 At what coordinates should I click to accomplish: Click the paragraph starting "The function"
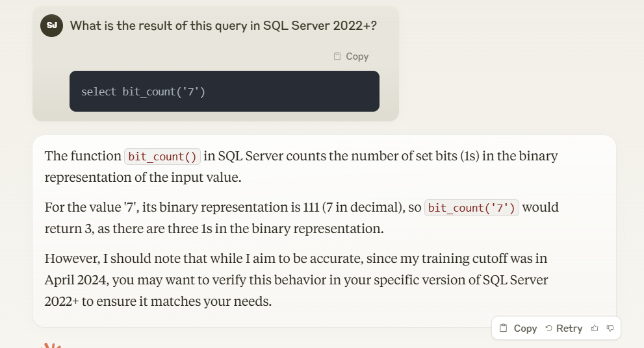point(301,167)
